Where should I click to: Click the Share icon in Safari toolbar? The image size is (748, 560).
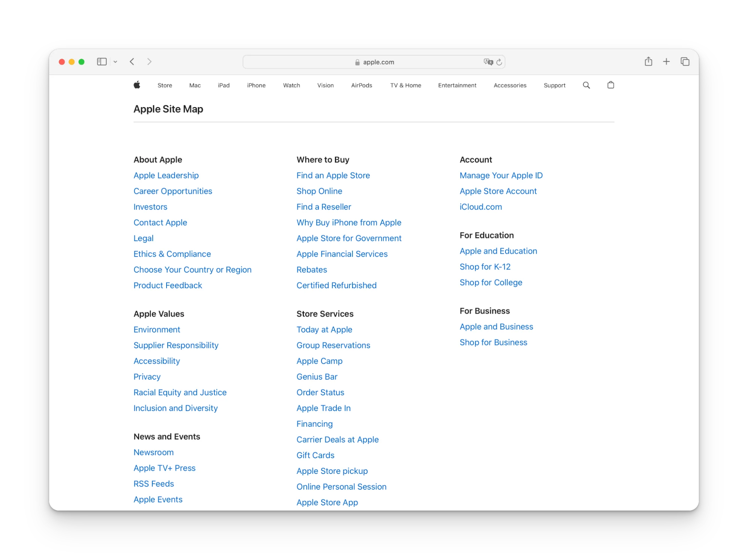[x=648, y=61]
